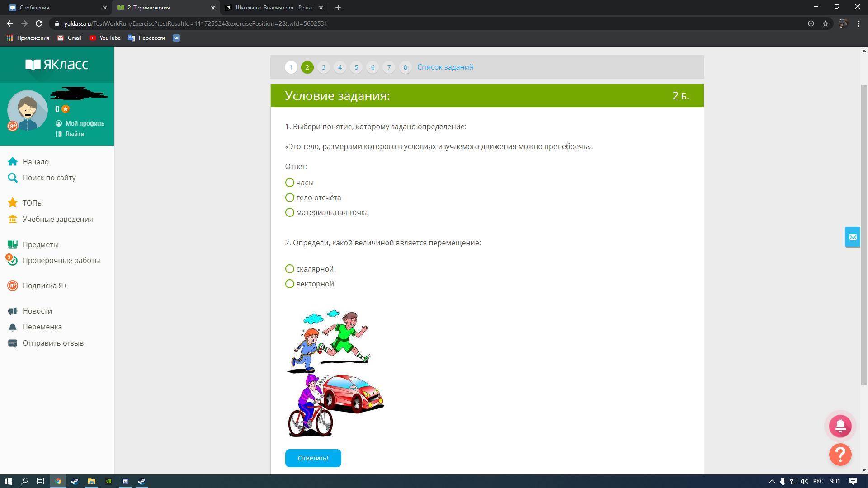Click the Мой профиль link
Screen dimensions: 868x488
point(85,123)
